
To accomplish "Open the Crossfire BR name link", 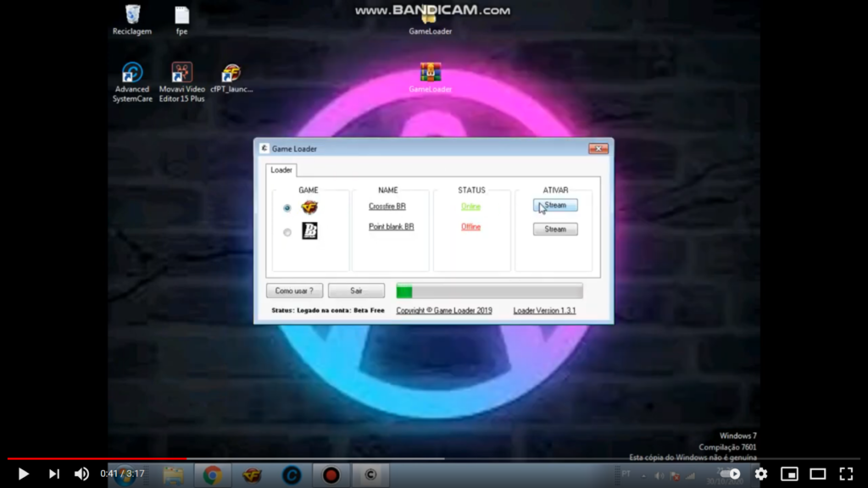I will (387, 207).
